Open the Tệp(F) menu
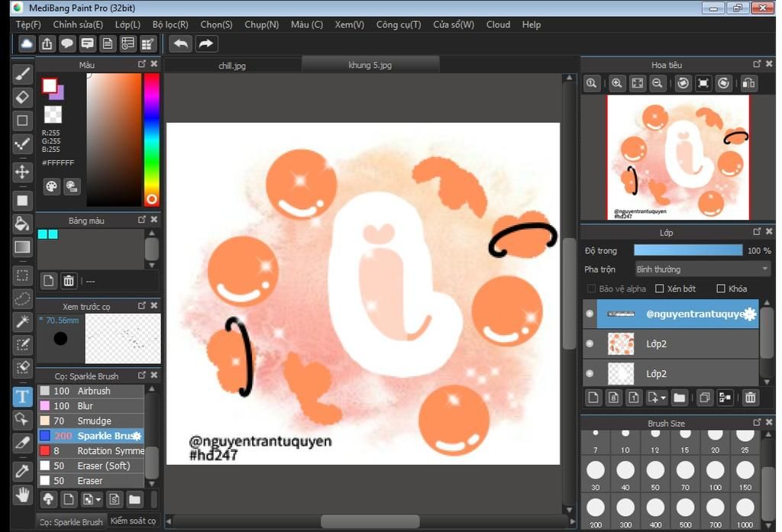The image size is (782, 532). click(28, 24)
